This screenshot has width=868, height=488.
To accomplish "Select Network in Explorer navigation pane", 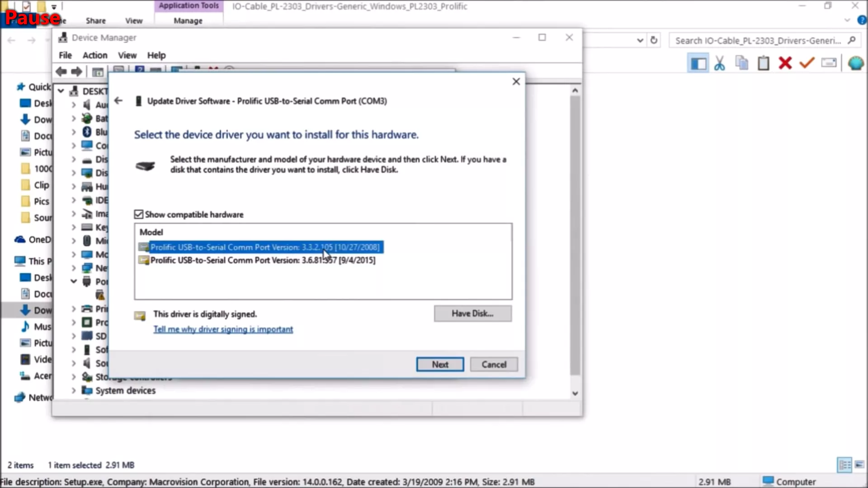I will point(34,398).
